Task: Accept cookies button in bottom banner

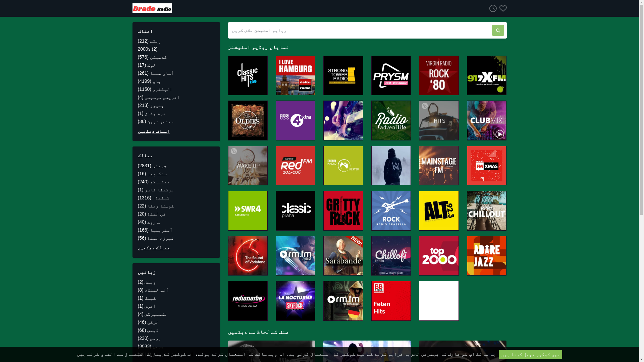Action: (530, 354)
